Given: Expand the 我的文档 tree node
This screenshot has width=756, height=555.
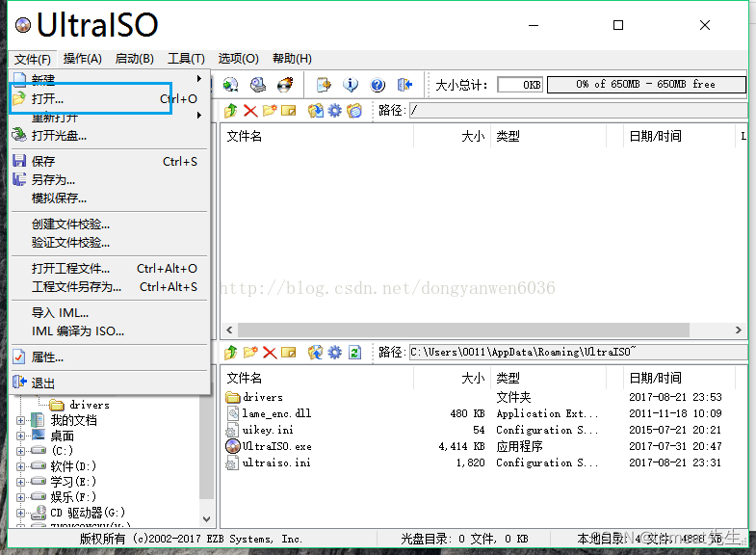Looking at the screenshot, I should (x=20, y=420).
